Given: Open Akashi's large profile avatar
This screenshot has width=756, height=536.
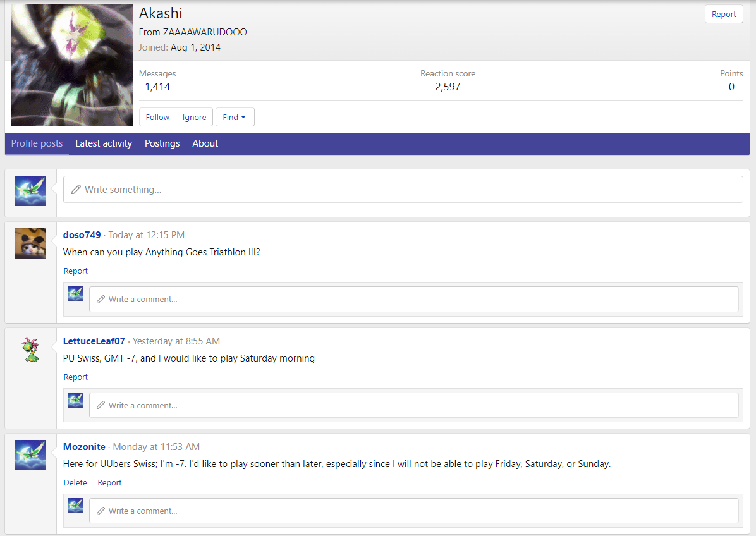Looking at the screenshot, I should point(72,65).
